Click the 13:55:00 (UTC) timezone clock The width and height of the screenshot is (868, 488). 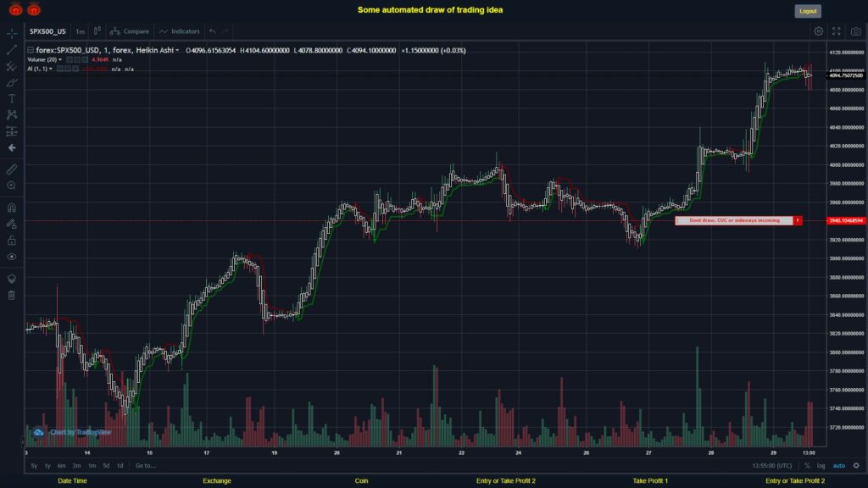point(771,466)
